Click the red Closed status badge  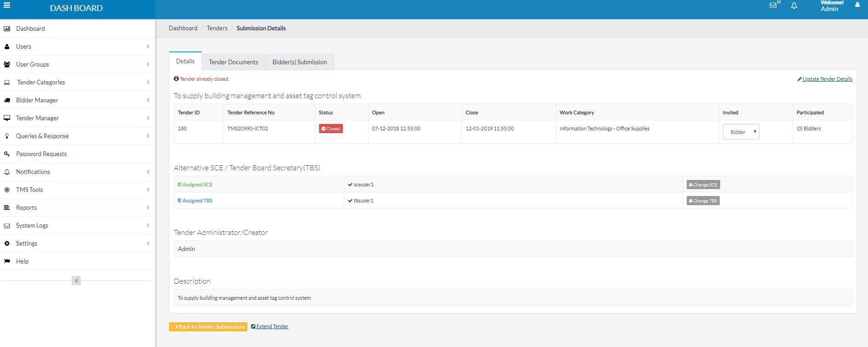(x=331, y=129)
